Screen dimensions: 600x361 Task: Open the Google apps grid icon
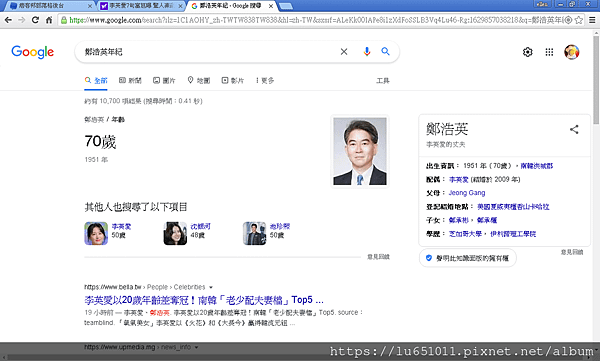click(x=549, y=52)
